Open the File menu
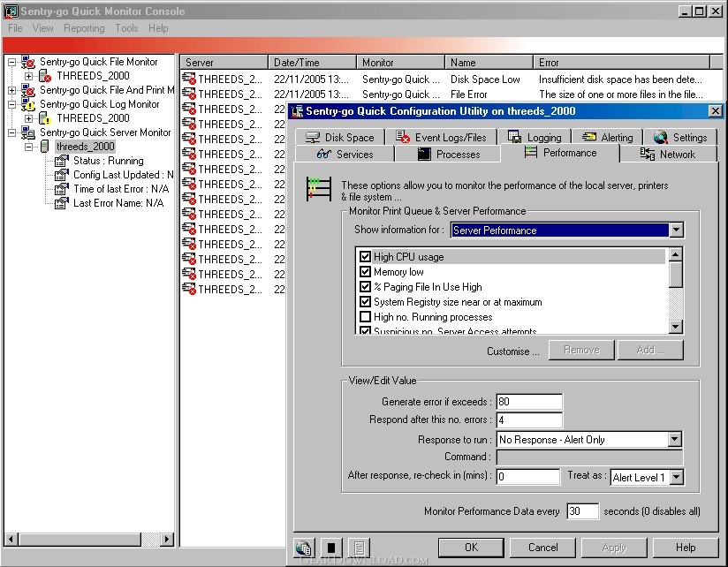Viewport: 728px width, 567px height. point(15,28)
